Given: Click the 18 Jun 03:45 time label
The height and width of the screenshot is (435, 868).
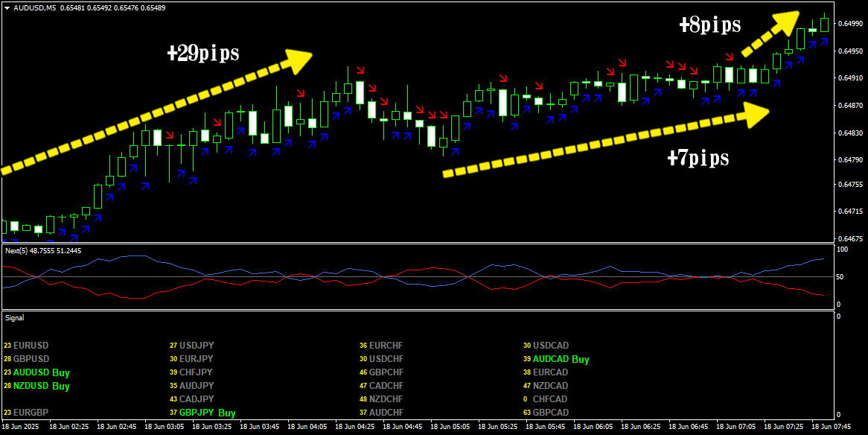Looking at the screenshot, I should pyautogui.click(x=259, y=428).
